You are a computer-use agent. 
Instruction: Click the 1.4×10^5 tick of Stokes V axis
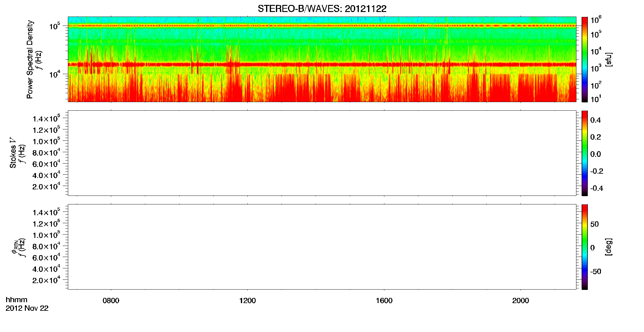point(46,119)
